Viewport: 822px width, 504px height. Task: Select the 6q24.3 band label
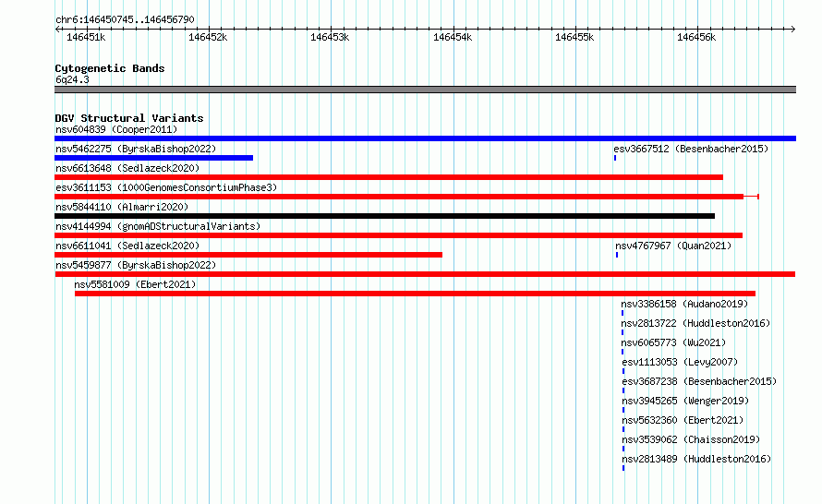(72, 79)
